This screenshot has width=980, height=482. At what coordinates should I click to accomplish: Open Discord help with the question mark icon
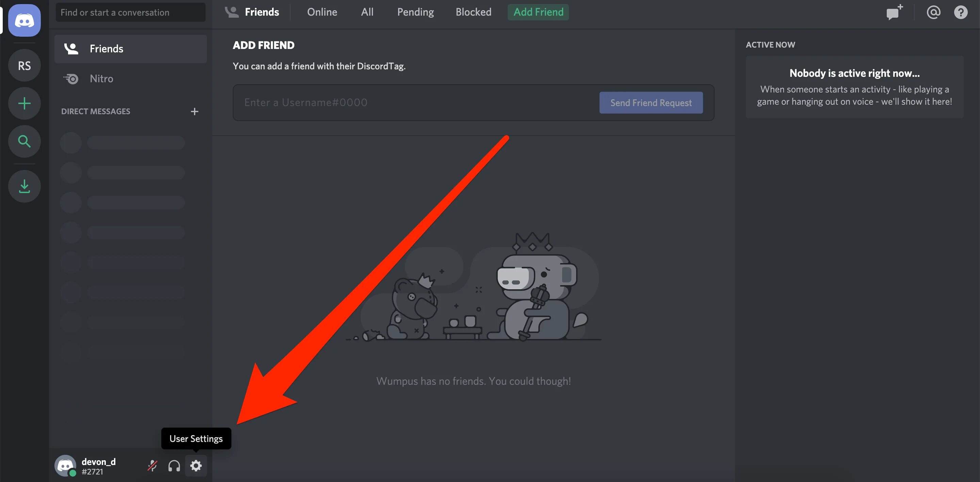click(x=961, y=12)
